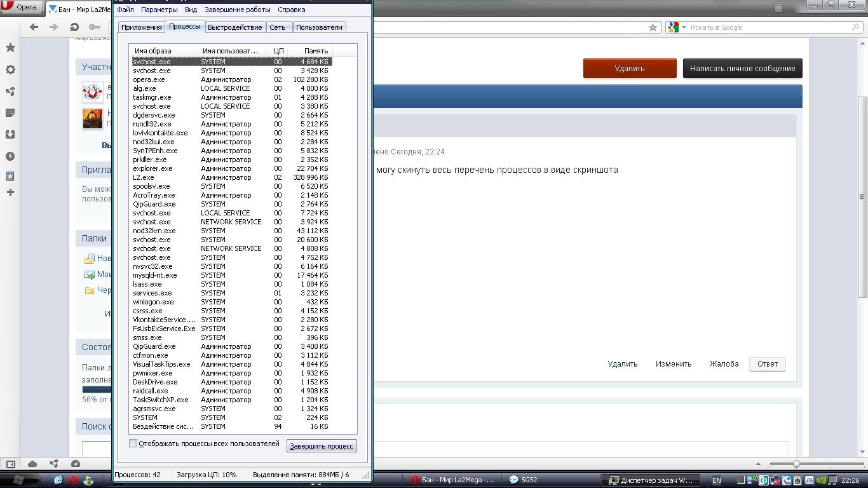868x488 pixels.
Task: Switch to the Сеть tab
Action: coord(278,27)
